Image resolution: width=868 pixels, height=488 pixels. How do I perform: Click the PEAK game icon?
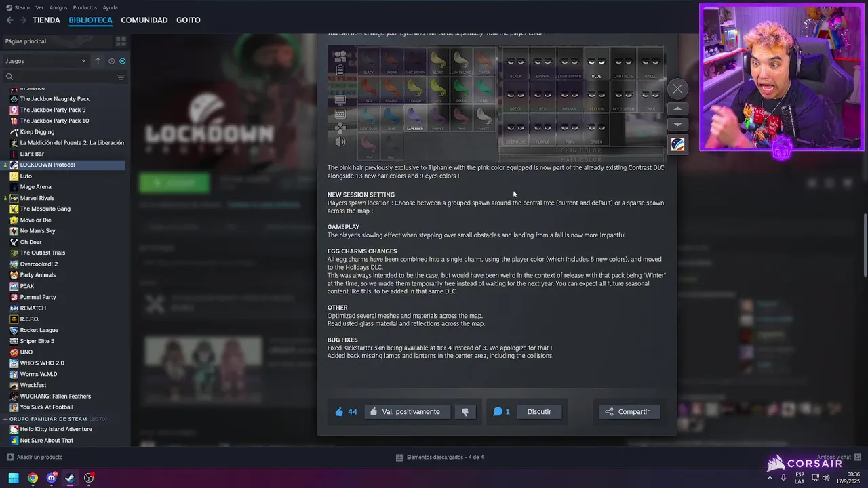point(14,286)
